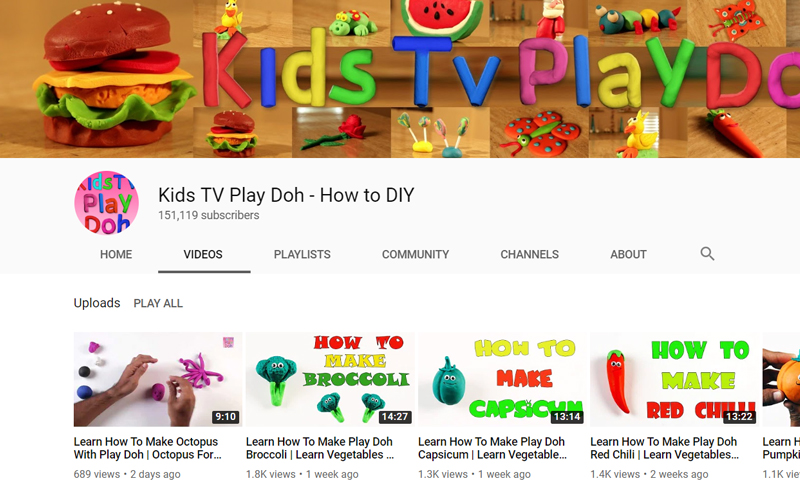The height and width of the screenshot is (500, 800).
Task: Open the How To Make Capsicum thumbnail
Action: tap(502, 379)
